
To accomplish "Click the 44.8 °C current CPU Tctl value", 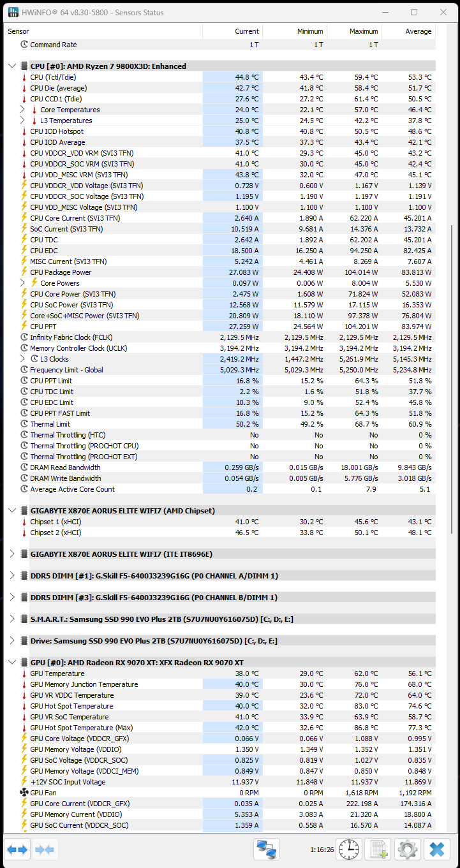I will coord(246,77).
